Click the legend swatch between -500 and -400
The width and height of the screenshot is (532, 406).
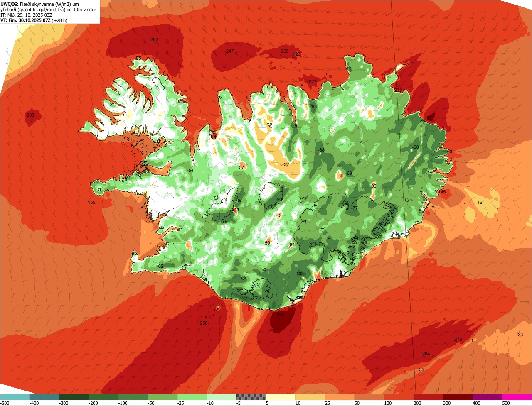pyautogui.click(x=15, y=397)
